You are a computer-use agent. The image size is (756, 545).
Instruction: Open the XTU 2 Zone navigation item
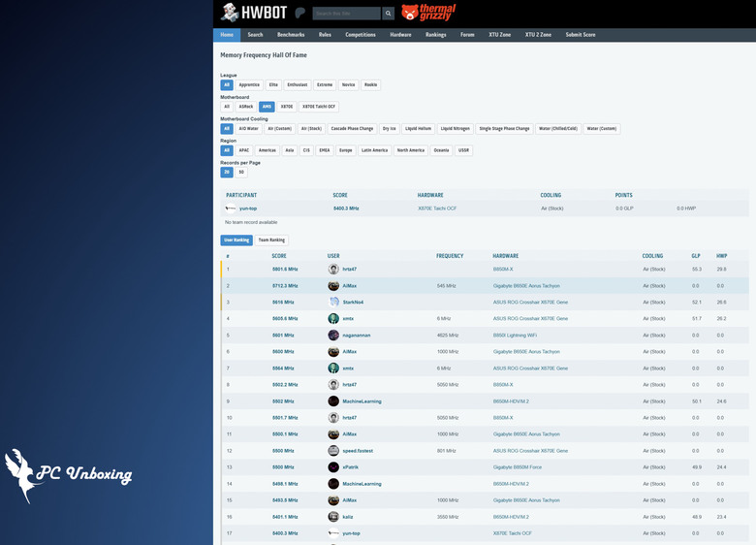[x=538, y=35]
